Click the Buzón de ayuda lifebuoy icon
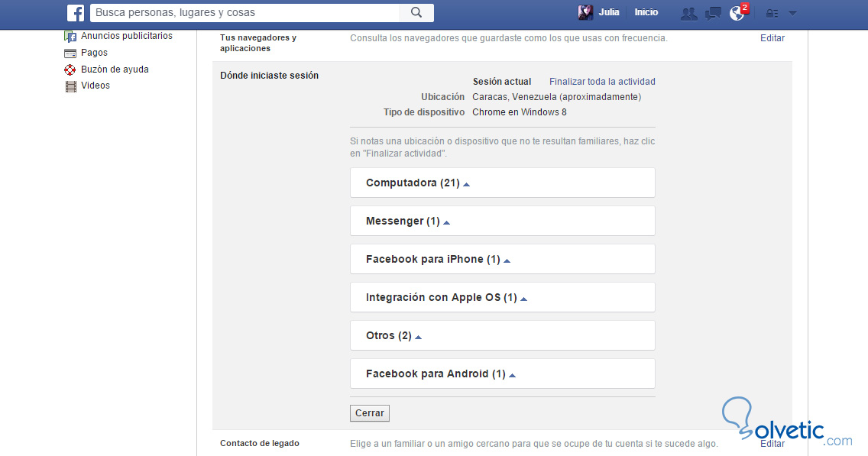Viewport: 868px width, 456px height. (71, 70)
